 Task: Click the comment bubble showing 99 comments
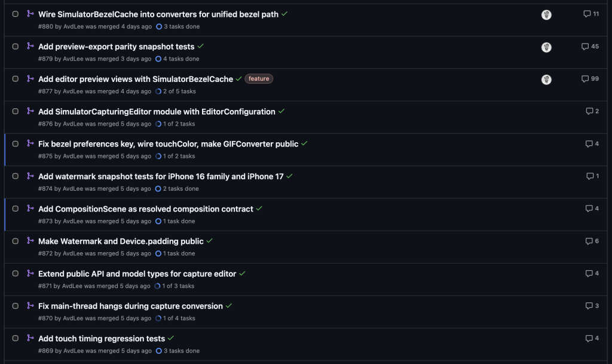tap(591, 78)
